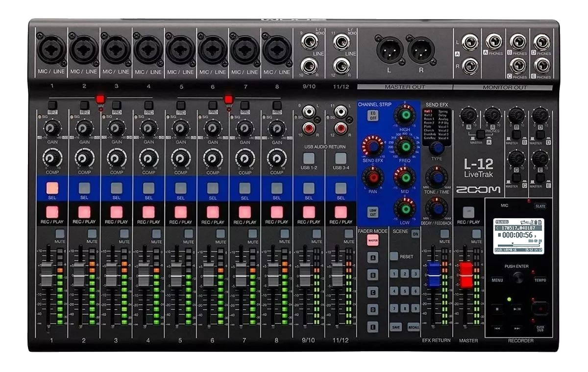Start playback with the Play/Pause button
The height and width of the screenshot is (372, 588).
point(517,309)
